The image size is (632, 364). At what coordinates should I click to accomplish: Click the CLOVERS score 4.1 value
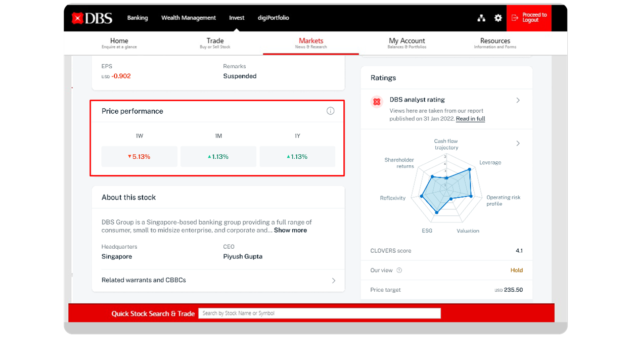[x=519, y=251]
